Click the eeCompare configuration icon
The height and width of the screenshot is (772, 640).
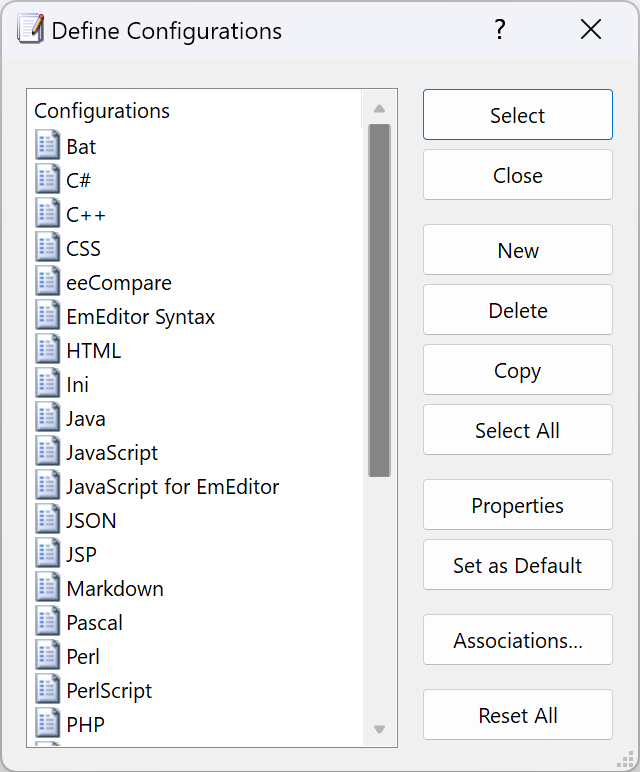pyautogui.click(x=47, y=281)
